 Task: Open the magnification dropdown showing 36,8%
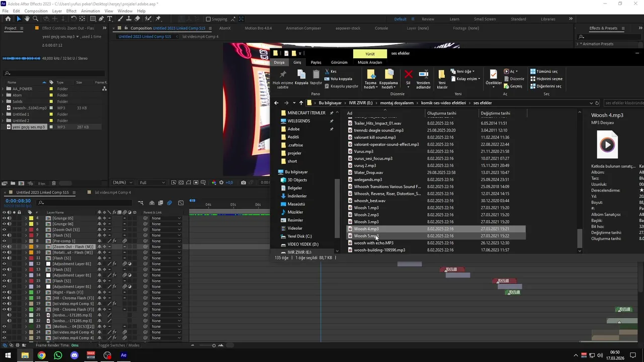(x=122, y=183)
